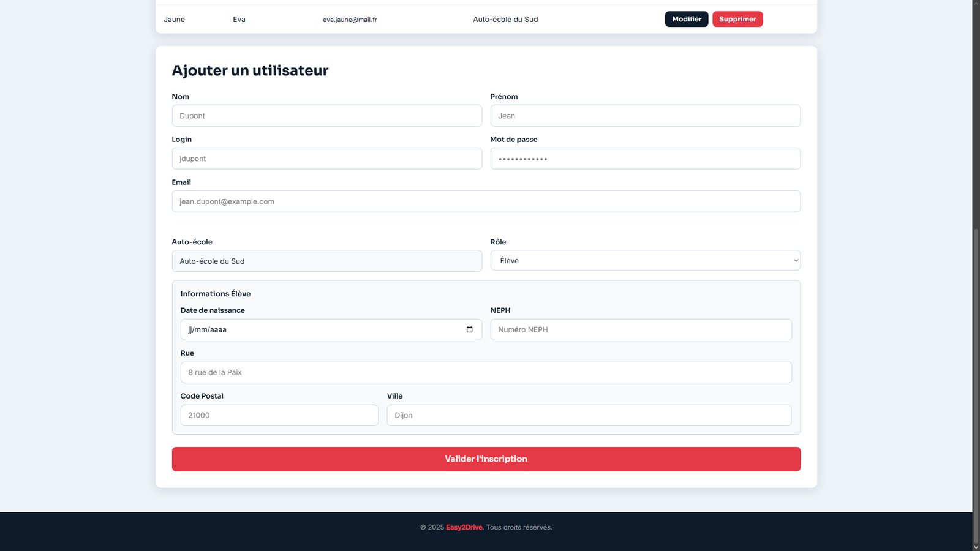
Task: Submit with Valider l'inscription button
Action: 486,459
